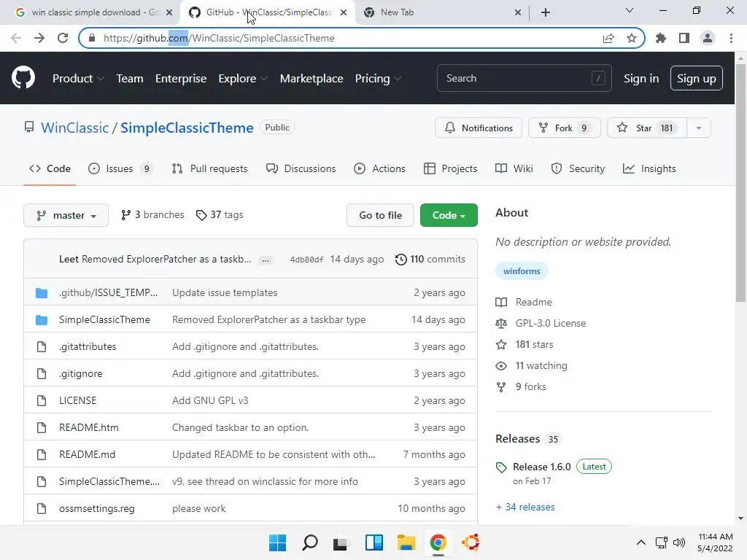
Task: Open the Projects tab
Action: tap(450, 168)
